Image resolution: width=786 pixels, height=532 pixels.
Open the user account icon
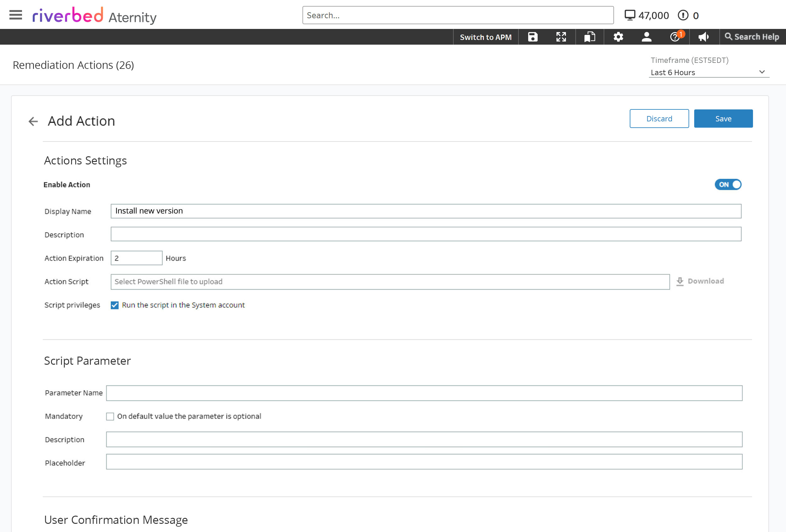(646, 37)
